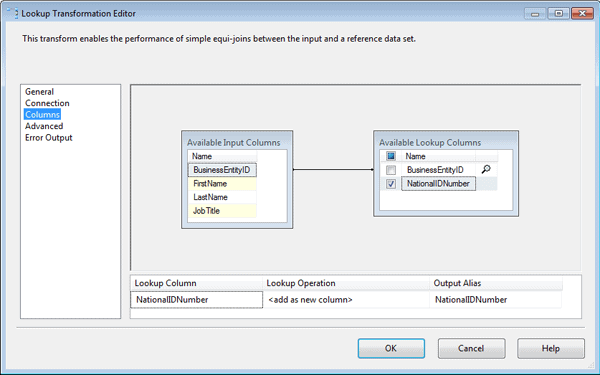
Task: Select the JobTitle input column
Action: click(222, 211)
